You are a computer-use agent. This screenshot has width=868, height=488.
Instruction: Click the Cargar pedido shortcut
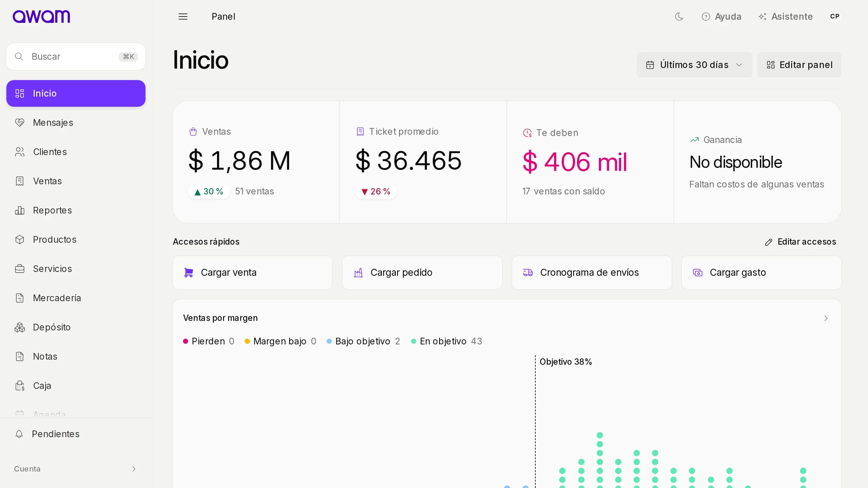click(422, 273)
